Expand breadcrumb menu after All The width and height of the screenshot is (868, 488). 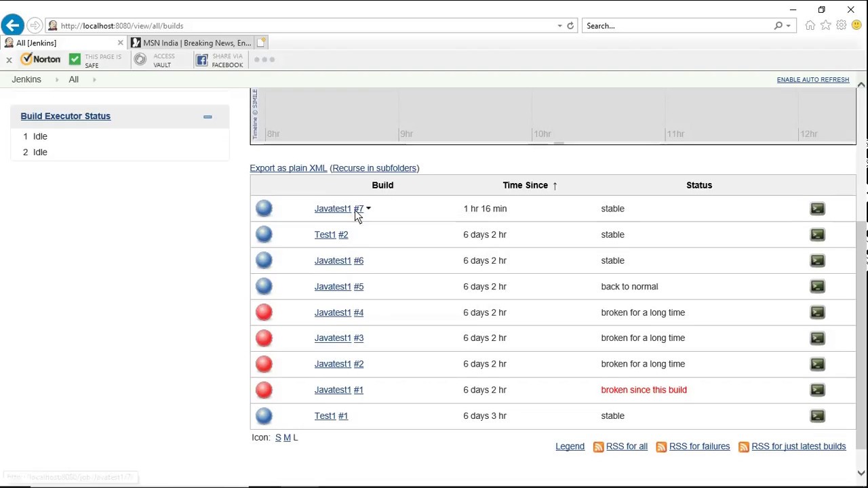94,80
